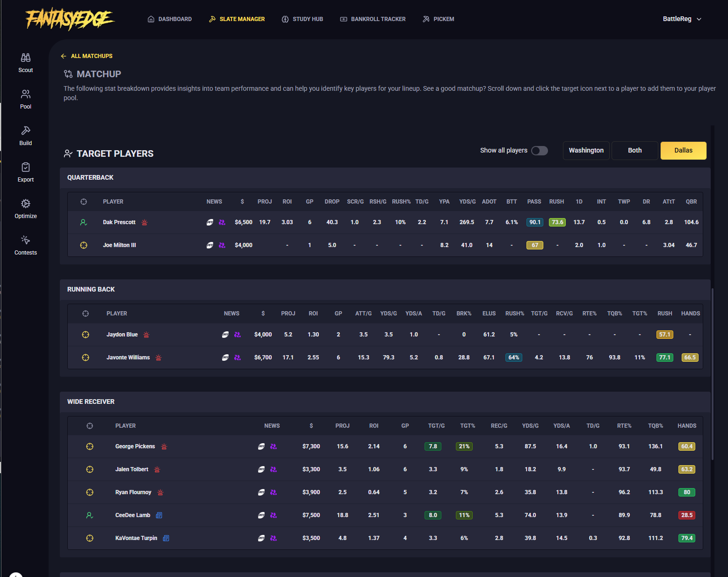Click the QBR column header in quarterback table
Screen dimensions: 728x577
(692, 202)
